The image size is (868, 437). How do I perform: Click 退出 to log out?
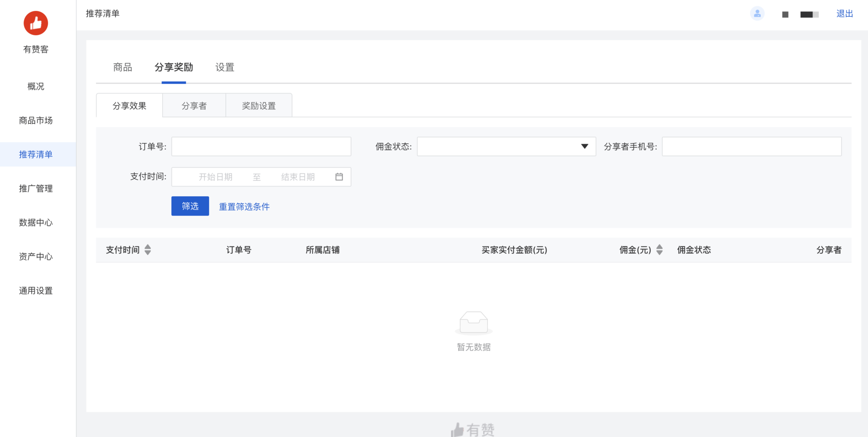click(x=844, y=14)
